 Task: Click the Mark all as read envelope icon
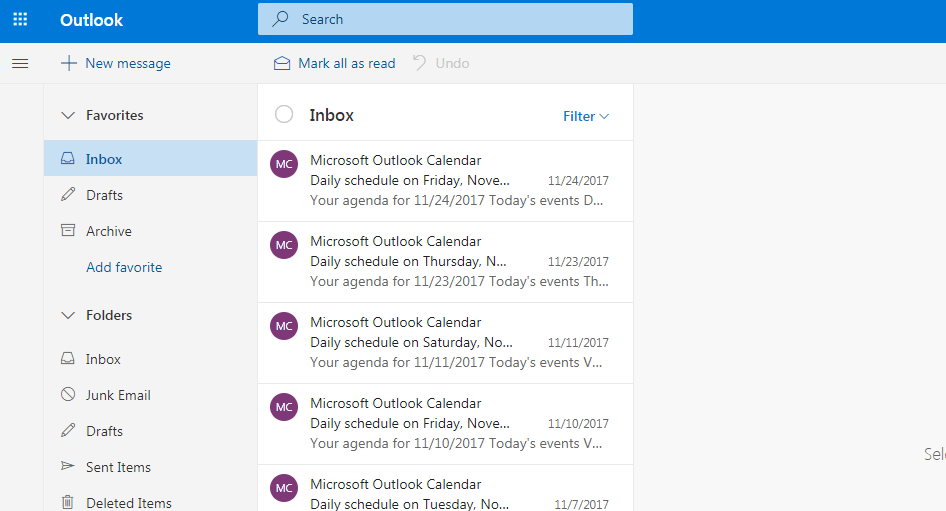(x=282, y=63)
